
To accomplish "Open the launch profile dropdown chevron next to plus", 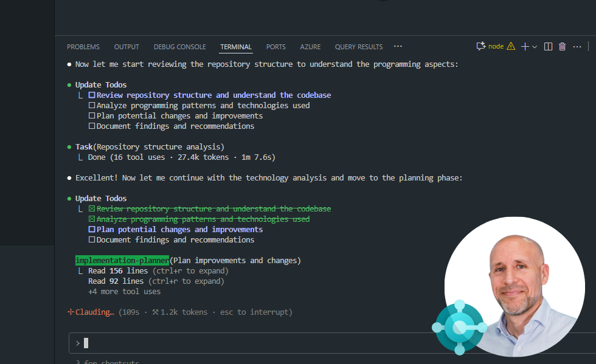I will coord(535,47).
